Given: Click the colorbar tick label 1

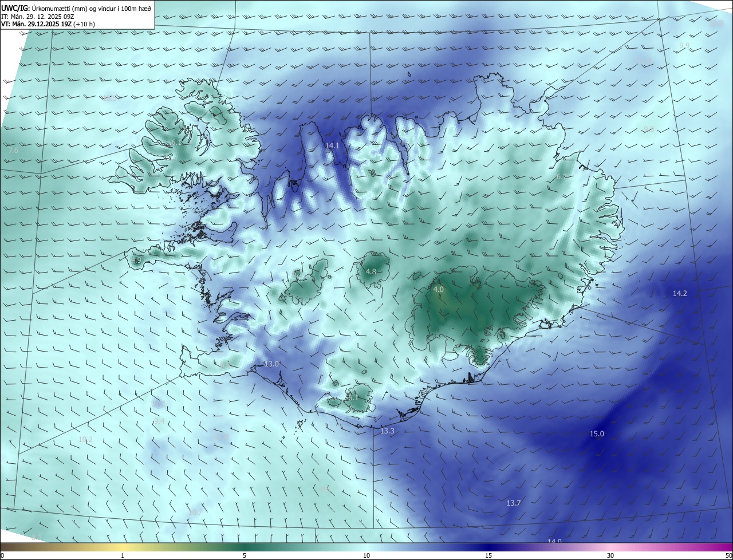Looking at the screenshot, I should tap(123, 555).
